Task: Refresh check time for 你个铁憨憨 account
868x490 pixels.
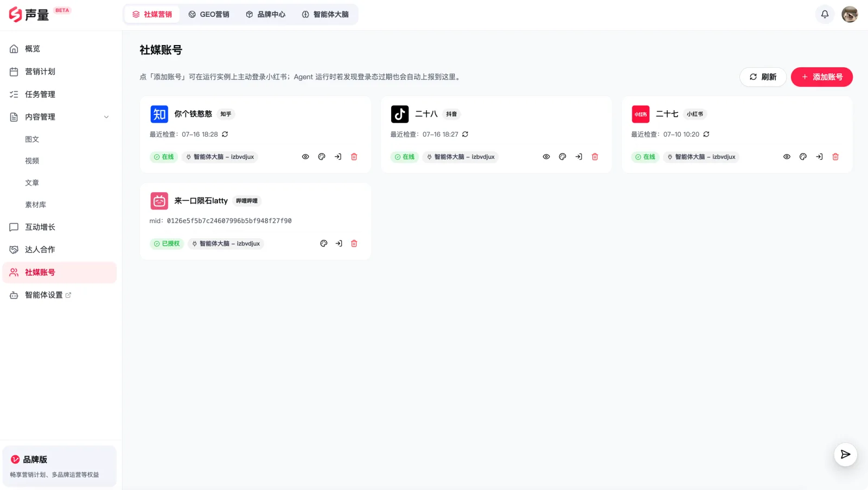Action: (x=225, y=134)
